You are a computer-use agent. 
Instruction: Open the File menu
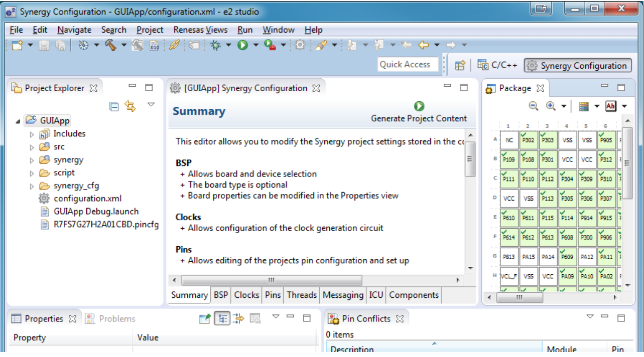pos(16,30)
